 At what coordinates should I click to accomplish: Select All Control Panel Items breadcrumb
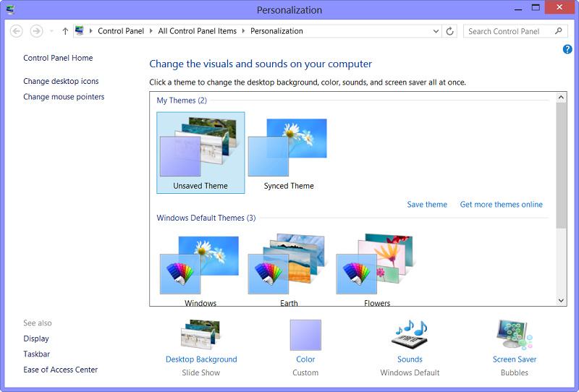tap(197, 31)
